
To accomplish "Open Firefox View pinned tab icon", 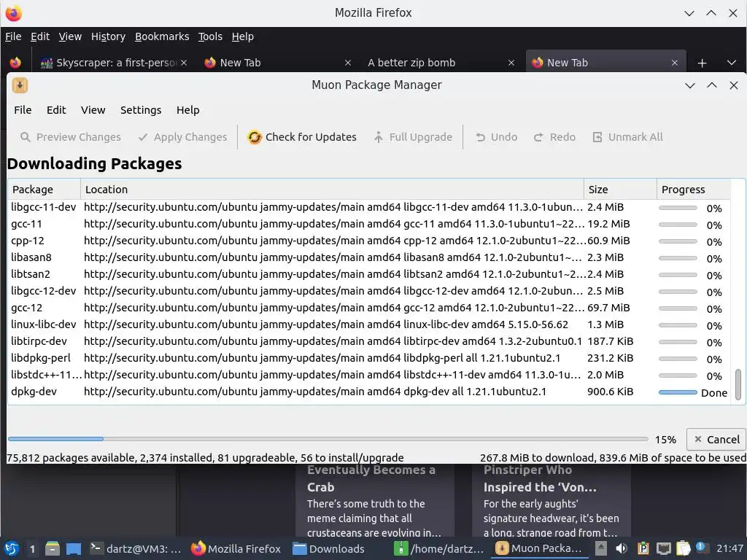I will 15,63.
